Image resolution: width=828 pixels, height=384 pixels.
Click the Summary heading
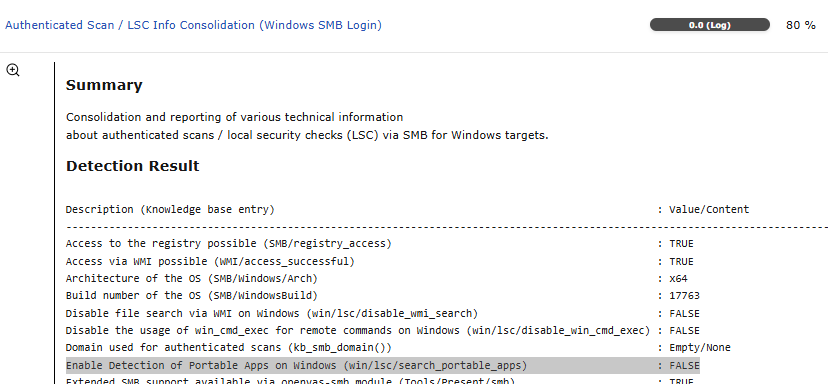click(104, 85)
